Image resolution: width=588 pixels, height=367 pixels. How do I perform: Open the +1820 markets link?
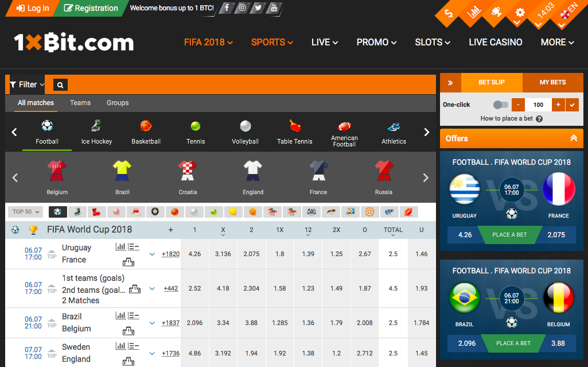(x=170, y=254)
